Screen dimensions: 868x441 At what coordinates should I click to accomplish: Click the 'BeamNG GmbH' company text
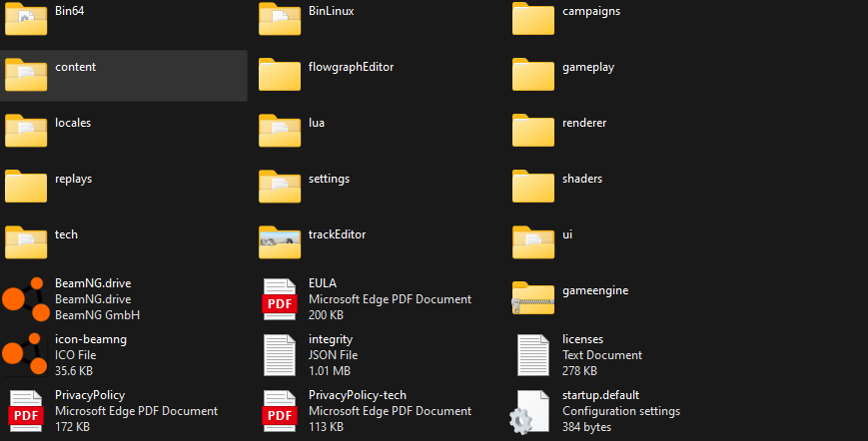(97, 315)
